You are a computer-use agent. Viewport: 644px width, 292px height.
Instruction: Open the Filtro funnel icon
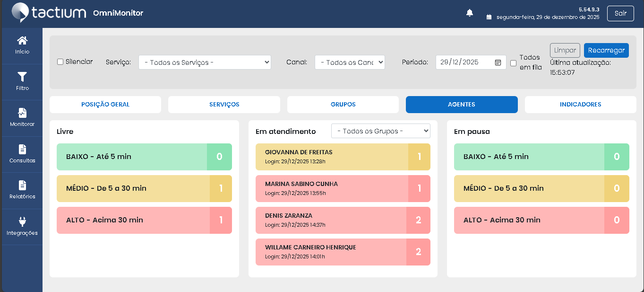click(22, 77)
